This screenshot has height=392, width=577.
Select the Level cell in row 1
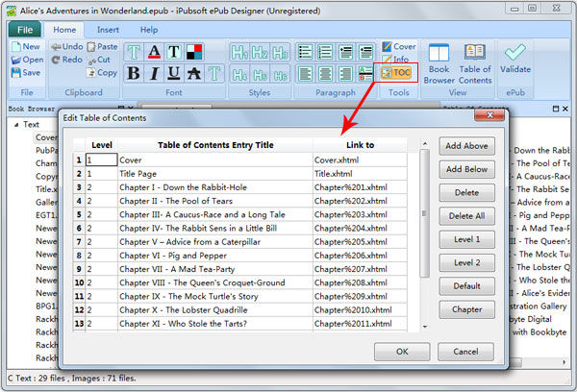pyautogui.click(x=102, y=159)
